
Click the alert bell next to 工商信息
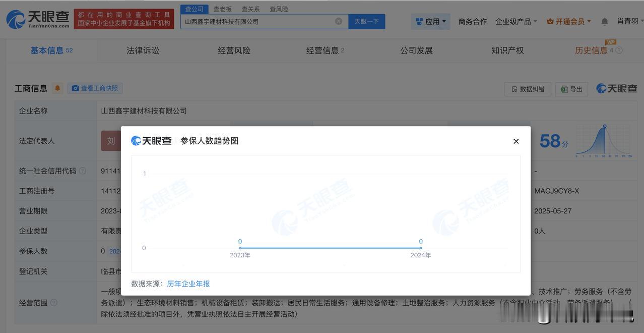[x=57, y=88]
